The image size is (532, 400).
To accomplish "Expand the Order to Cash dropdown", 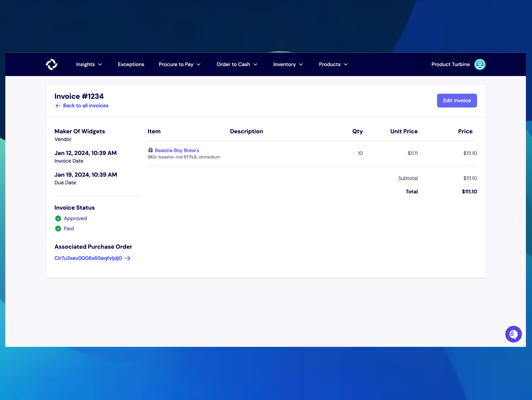I will pyautogui.click(x=237, y=64).
